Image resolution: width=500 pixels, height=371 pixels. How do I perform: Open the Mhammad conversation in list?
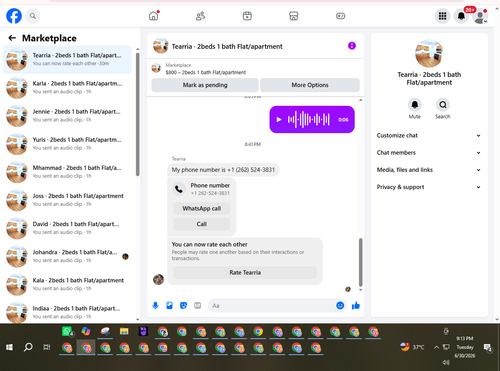[x=67, y=172]
